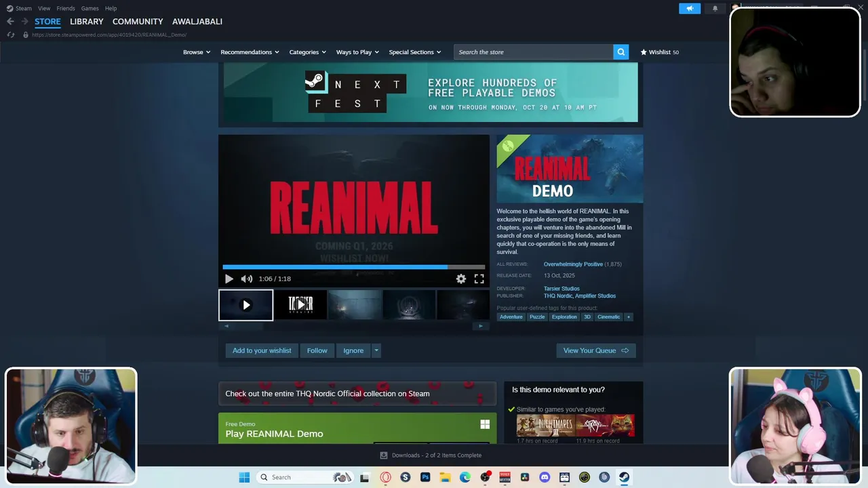
Task: Open Discord from taskbar
Action: pyautogui.click(x=545, y=477)
